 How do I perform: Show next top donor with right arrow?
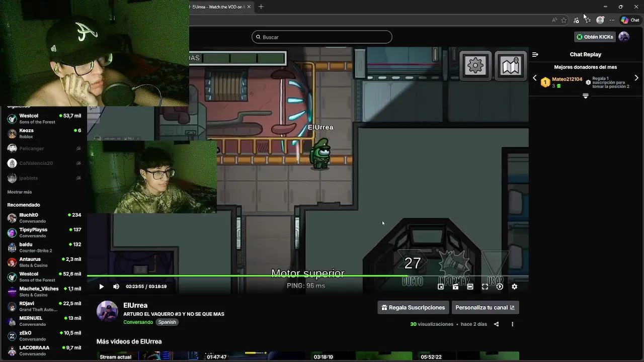pos(636,78)
